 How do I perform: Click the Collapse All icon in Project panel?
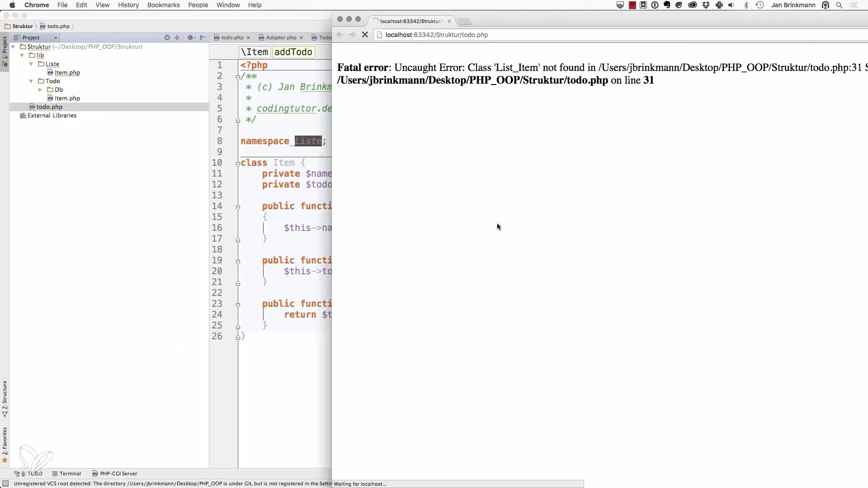click(177, 38)
